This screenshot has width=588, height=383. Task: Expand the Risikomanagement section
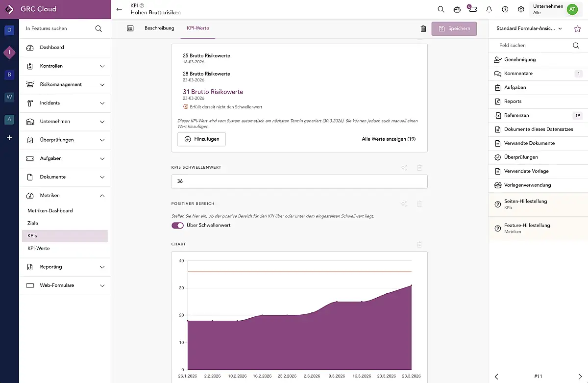[x=102, y=85]
